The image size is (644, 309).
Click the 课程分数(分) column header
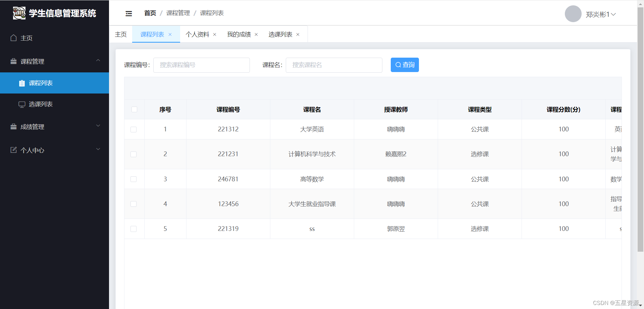[x=563, y=110]
